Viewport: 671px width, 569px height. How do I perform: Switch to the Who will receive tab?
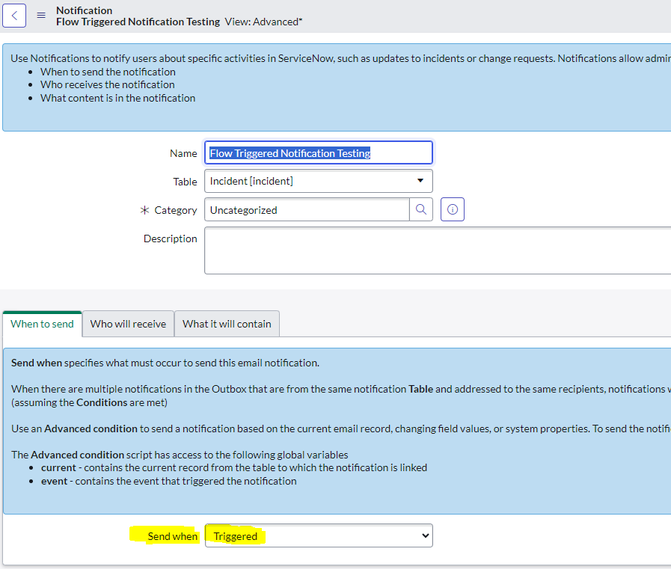click(x=128, y=324)
